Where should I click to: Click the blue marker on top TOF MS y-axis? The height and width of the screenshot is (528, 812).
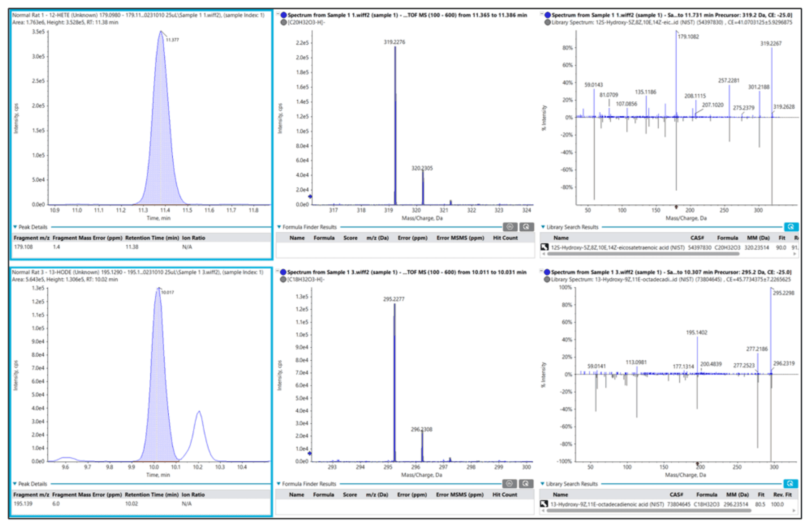pos(310,197)
